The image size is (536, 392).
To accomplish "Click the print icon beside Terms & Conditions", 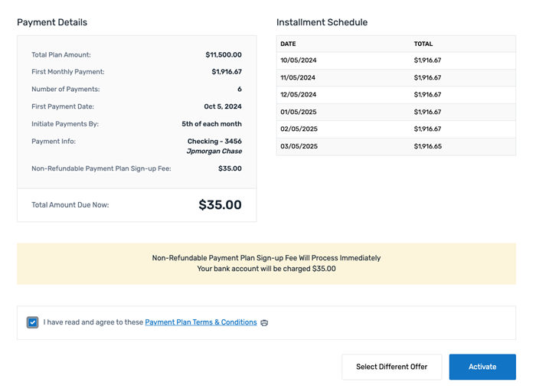I will pos(264,323).
